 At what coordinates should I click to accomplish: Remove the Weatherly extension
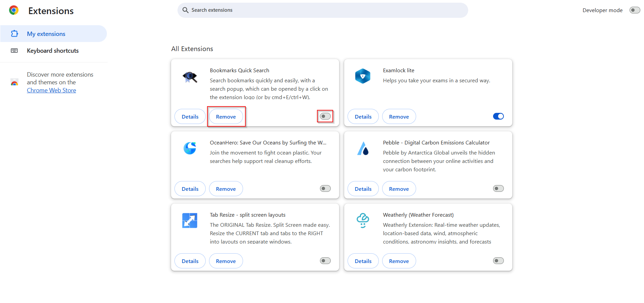[x=399, y=261]
